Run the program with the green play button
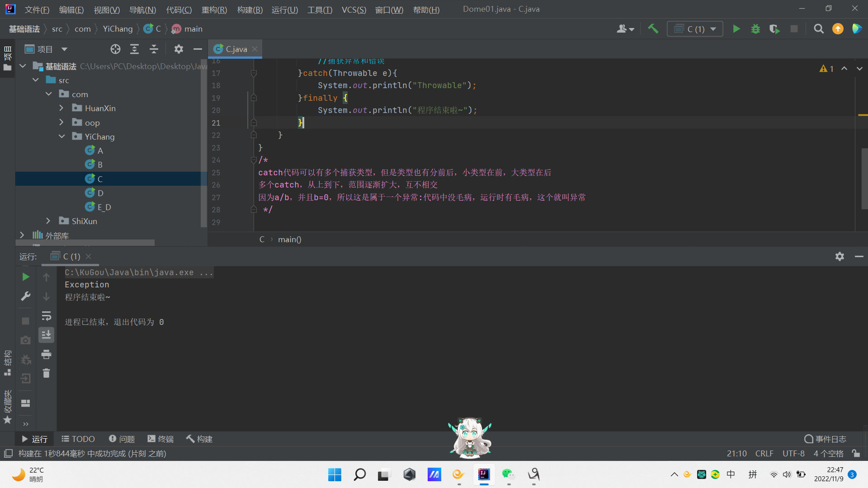The width and height of the screenshot is (868, 488). click(x=736, y=29)
